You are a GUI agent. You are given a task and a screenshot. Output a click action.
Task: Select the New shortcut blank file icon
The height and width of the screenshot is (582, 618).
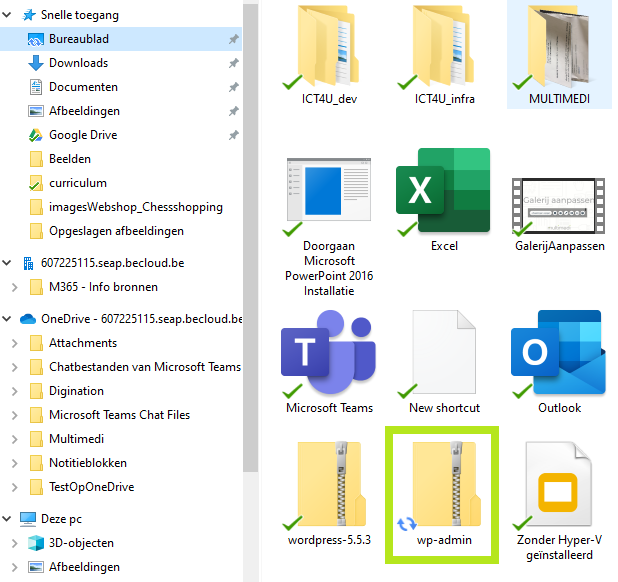click(x=443, y=351)
